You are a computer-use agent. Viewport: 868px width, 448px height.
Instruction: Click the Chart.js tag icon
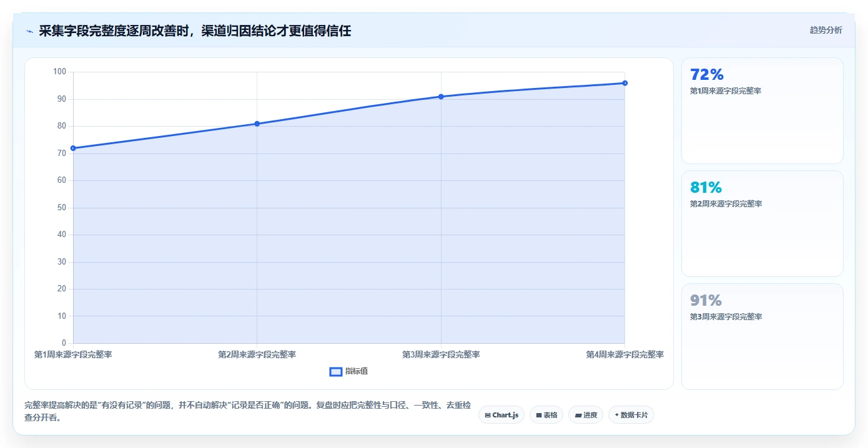point(488,415)
